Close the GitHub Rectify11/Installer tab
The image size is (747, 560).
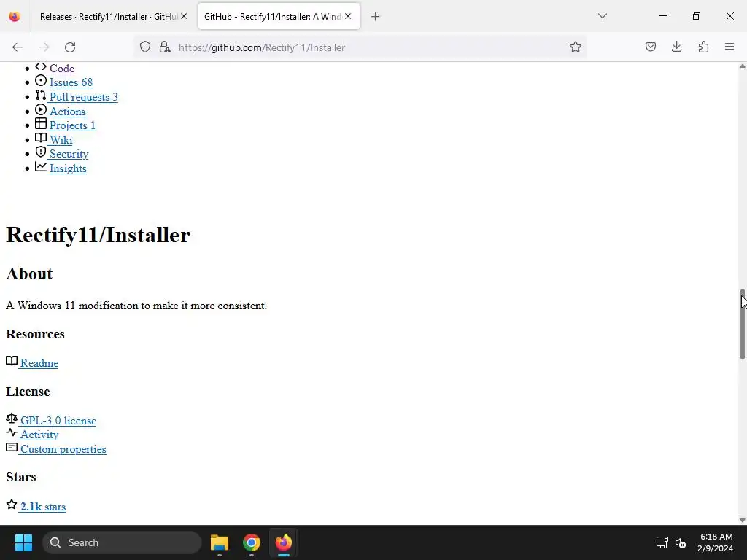[x=348, y=17]
